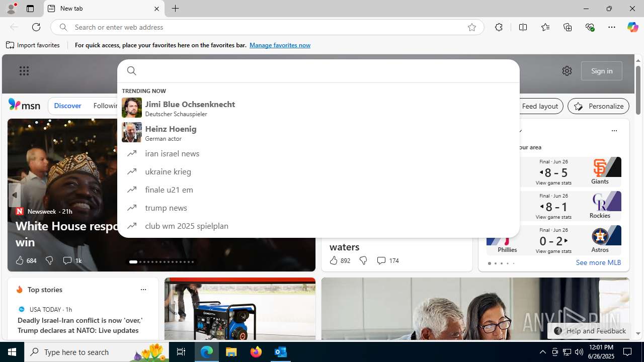The width and height of the screenshot is (644, 362).
Task: Click the search magnifier icon
Action: click(131, 71)
